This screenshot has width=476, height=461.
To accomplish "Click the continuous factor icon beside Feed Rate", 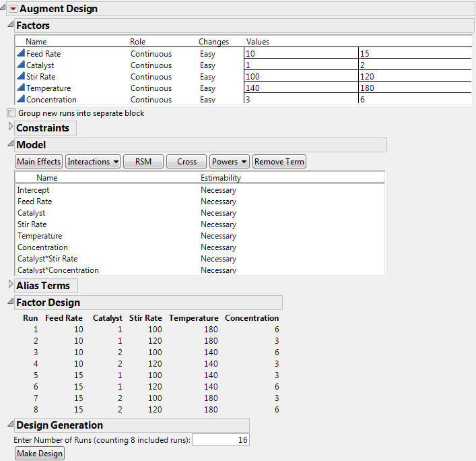I will pyautogui.click(x=21, y=54).
